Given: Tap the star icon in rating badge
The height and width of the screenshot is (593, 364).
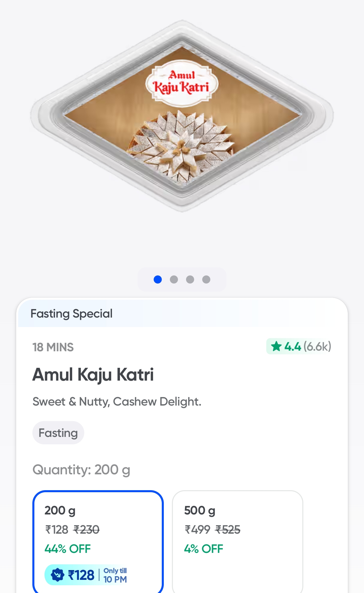Looking at the screenshot, I should [276, 346].
